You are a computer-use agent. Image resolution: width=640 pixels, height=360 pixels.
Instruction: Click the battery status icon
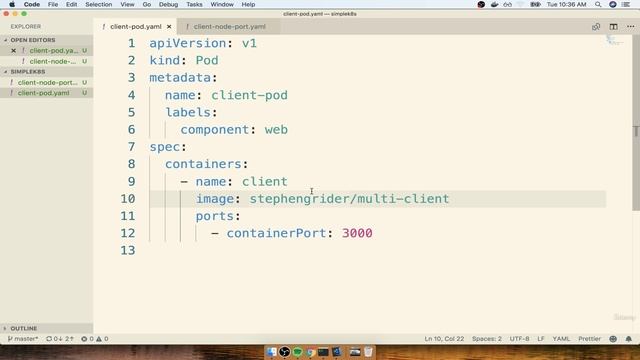click(535, 4)
